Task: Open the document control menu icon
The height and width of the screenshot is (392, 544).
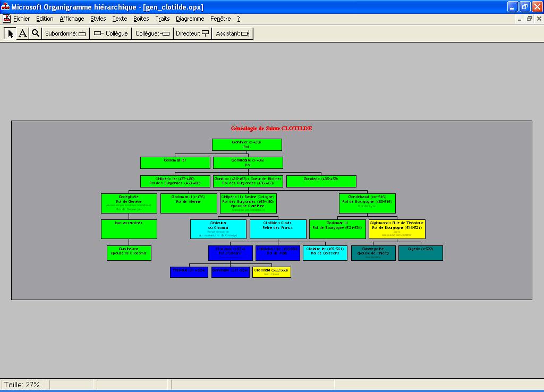Action: click(x=7, y=19)
